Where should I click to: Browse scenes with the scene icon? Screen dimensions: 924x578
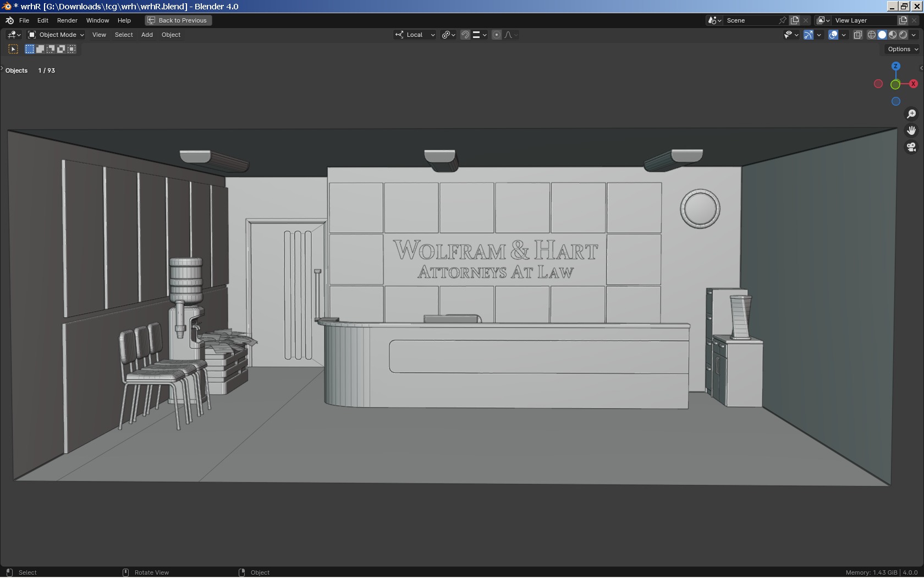coord(714,20)
